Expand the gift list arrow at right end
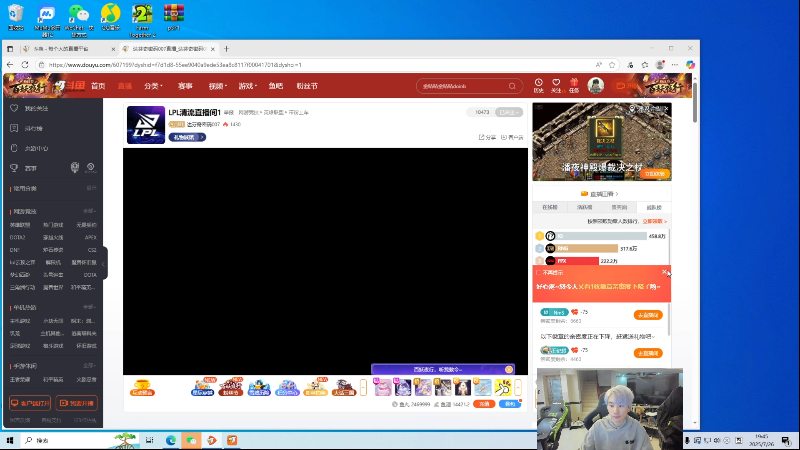This screenshot has height=450, width=800. pyautogui.click(x=518, y=388)
